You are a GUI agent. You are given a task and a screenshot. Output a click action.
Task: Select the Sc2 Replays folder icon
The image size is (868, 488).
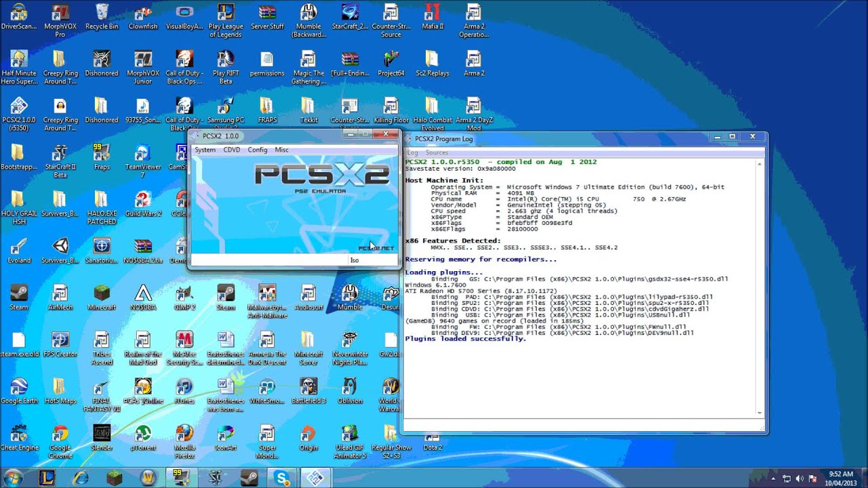pos(433,64)
